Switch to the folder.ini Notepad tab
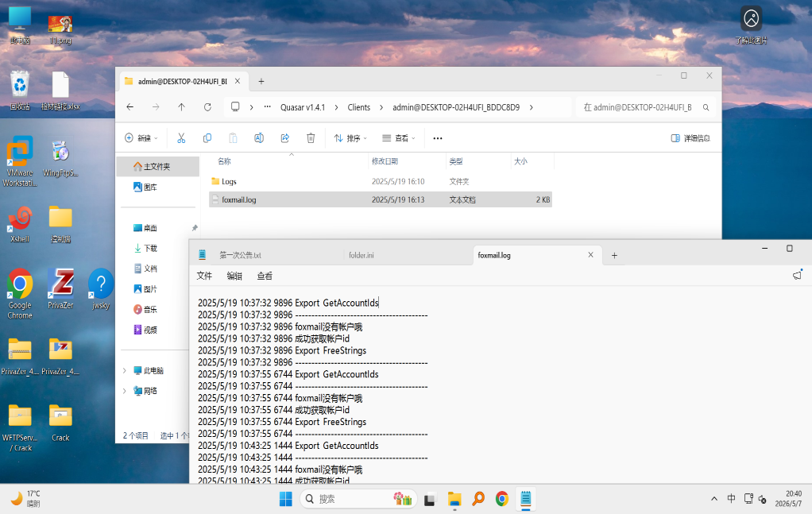The height and width of the screenshot is (514, 812). point(408,255)
